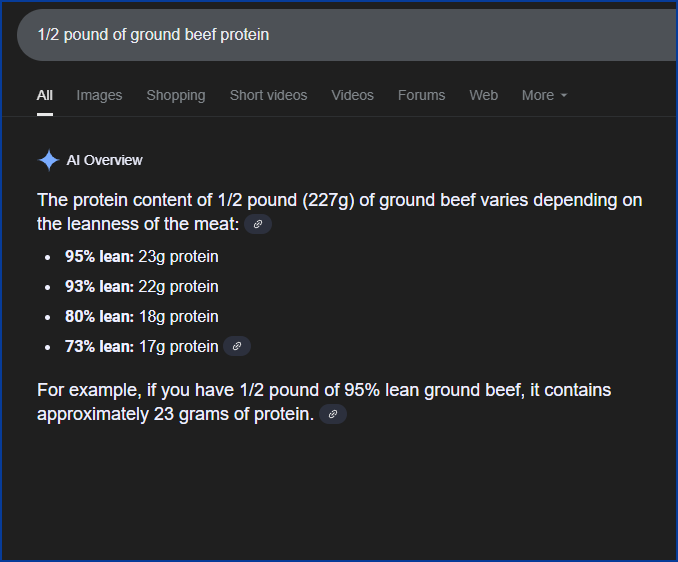Open the Short videos tab
The height and width of the screenshot is (562, 678).
point(269,95)
